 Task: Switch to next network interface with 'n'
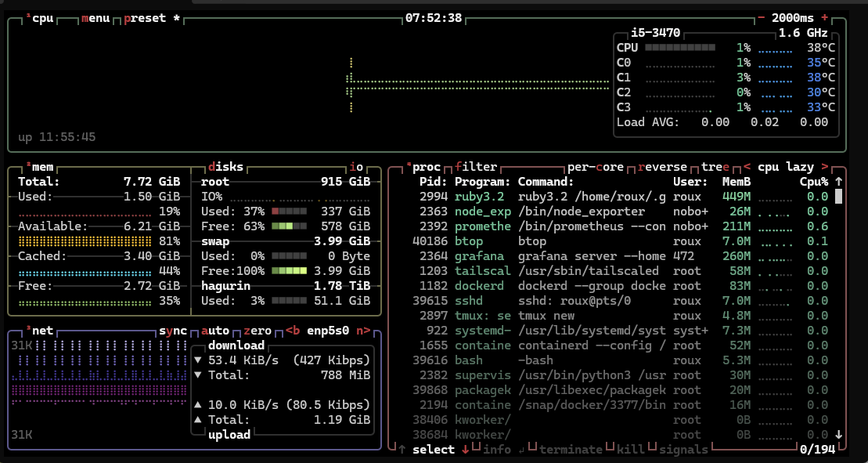tap(362, 331)
